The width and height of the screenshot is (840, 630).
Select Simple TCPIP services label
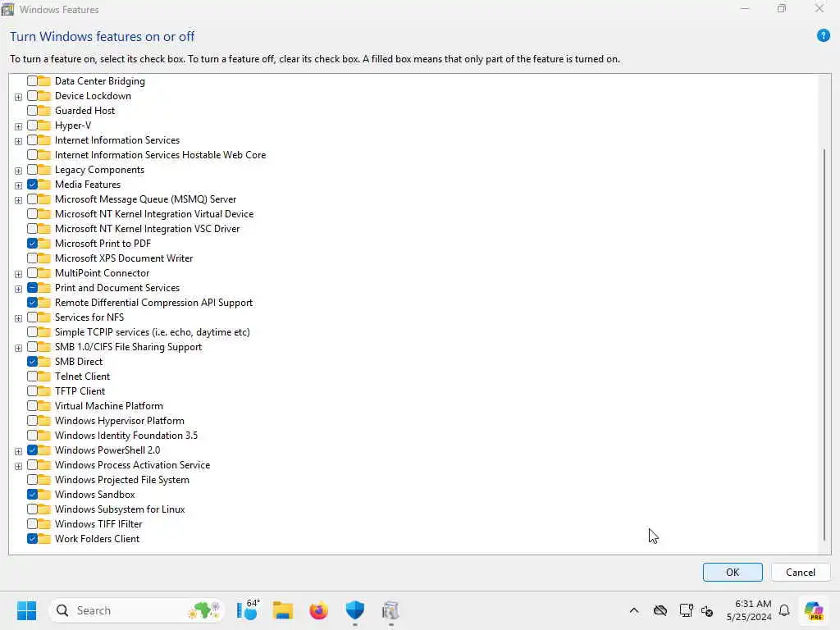pyautogui.click(x=152, y=332)
